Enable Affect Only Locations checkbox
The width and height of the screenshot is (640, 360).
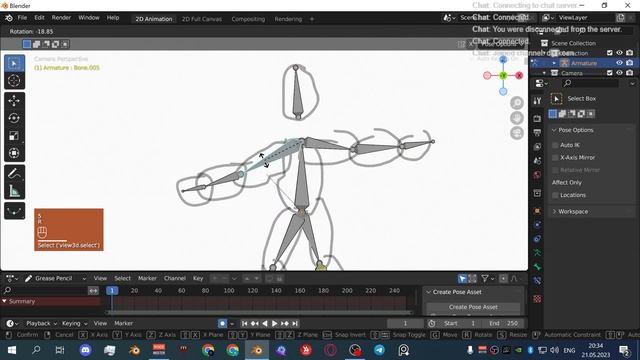point(555,195)
